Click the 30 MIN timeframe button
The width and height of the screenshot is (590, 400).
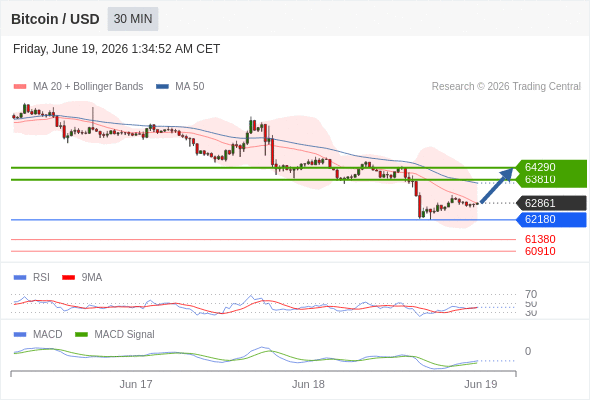point(133,19)
